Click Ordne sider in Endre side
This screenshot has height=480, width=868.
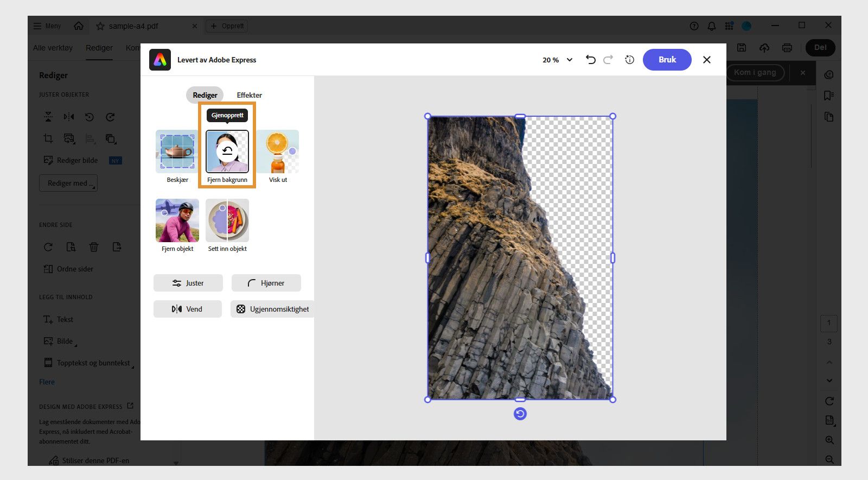[x=68, y=269]
